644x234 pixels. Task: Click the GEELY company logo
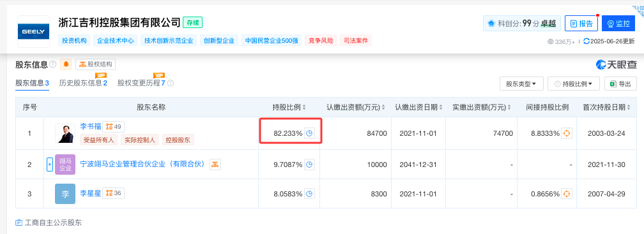[x=34, y=31]
